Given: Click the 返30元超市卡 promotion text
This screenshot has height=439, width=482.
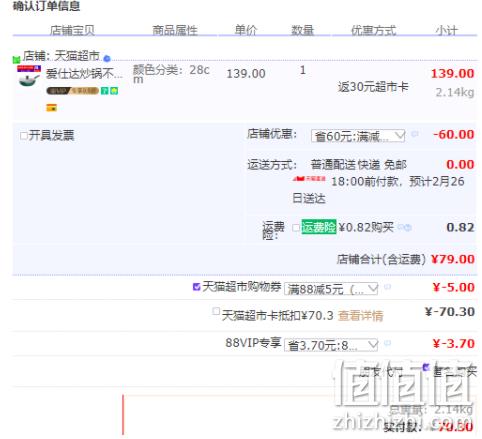Looking at the screenshot, I should tap(373, 87).
